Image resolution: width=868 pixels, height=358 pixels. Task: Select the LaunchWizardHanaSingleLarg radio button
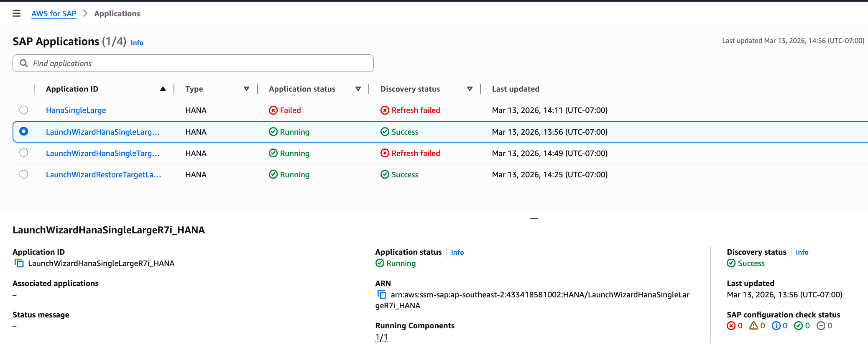click(x=24, y=131)
